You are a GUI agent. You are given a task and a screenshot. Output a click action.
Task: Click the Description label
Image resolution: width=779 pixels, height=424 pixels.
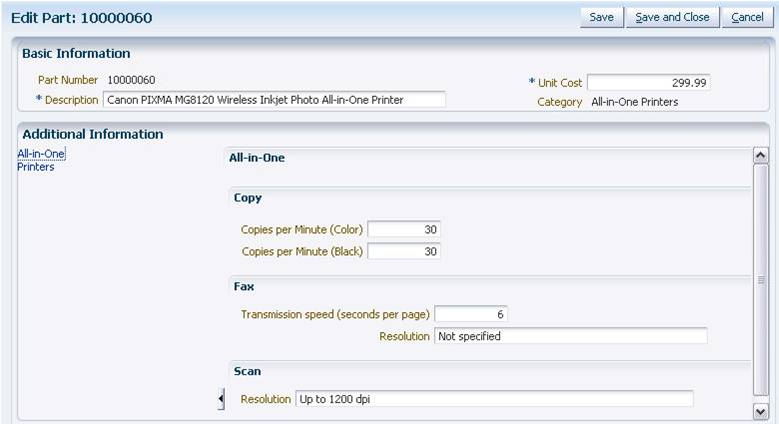72,100
